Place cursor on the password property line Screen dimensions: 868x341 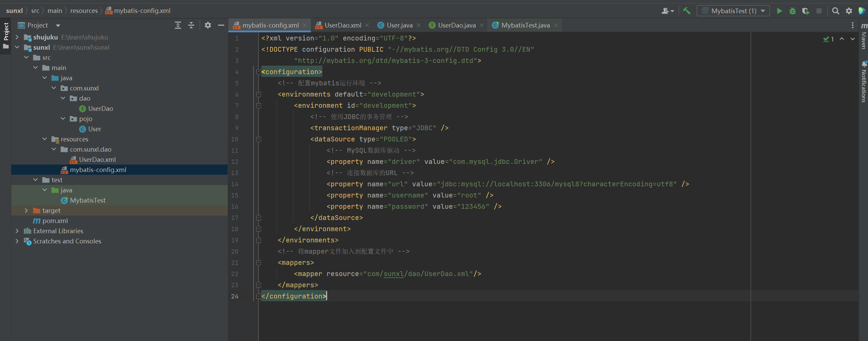(414, 206)
